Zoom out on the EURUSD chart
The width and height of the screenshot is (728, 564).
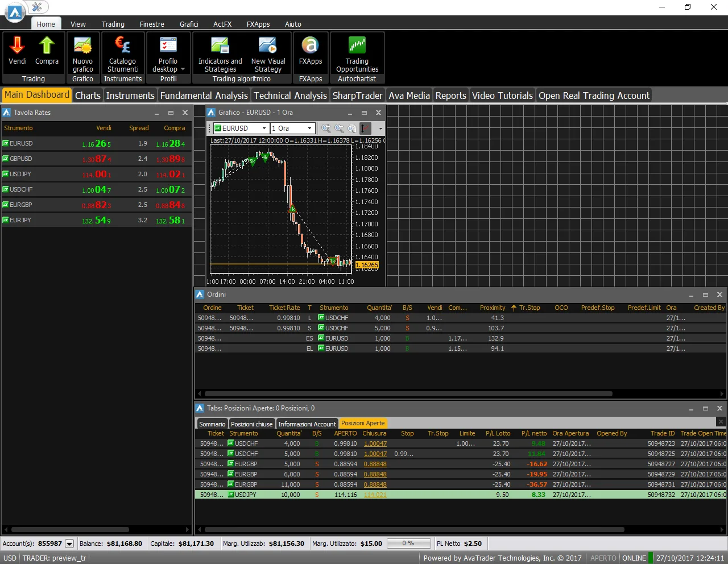(x=339, y=128)
